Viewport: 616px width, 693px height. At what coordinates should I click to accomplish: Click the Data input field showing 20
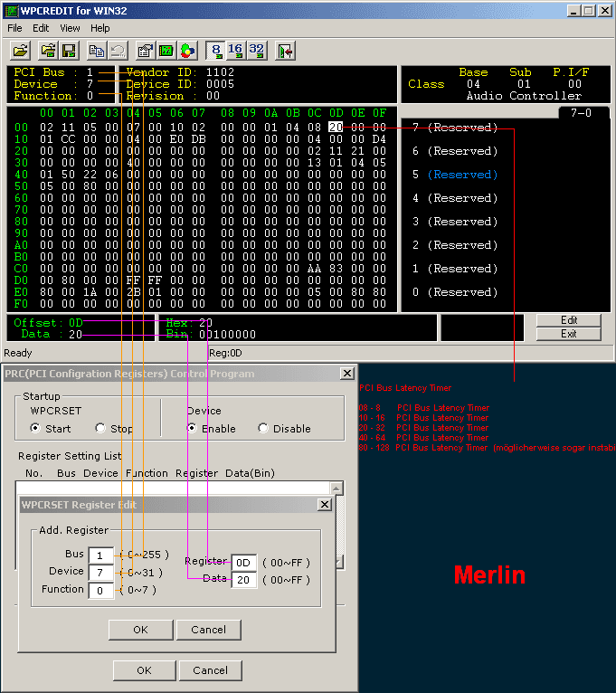(x=244, y=580)
